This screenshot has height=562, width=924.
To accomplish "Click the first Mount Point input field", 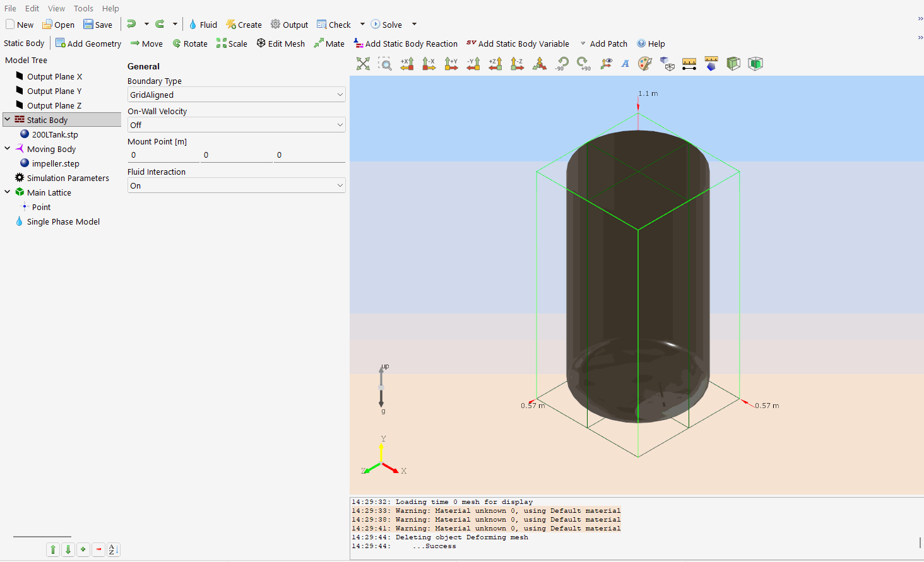I will tap(163, 155).
